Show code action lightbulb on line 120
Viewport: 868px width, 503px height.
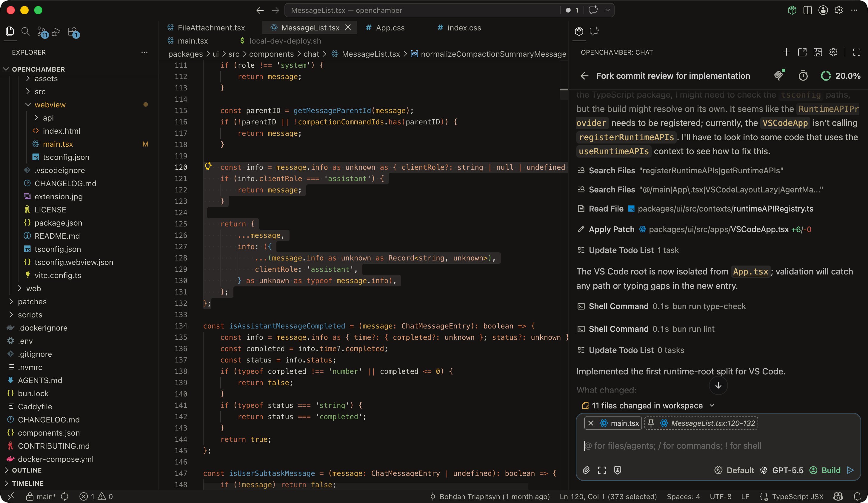coord(208,166)
